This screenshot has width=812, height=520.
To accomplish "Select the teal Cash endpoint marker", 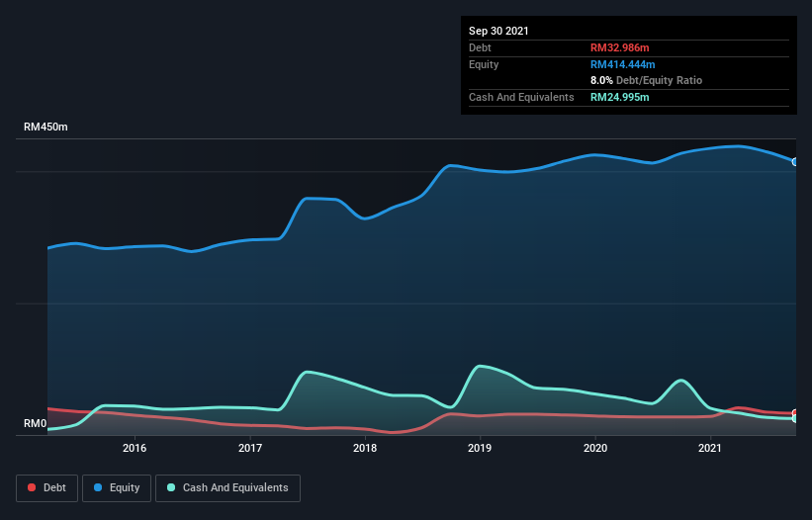I will pyautogui.click(x=794, y=419).
